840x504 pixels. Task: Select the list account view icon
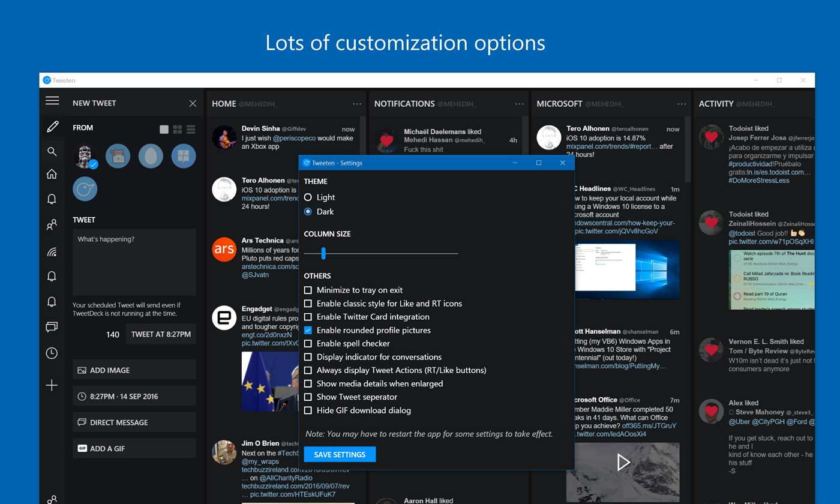pos(191,129)
